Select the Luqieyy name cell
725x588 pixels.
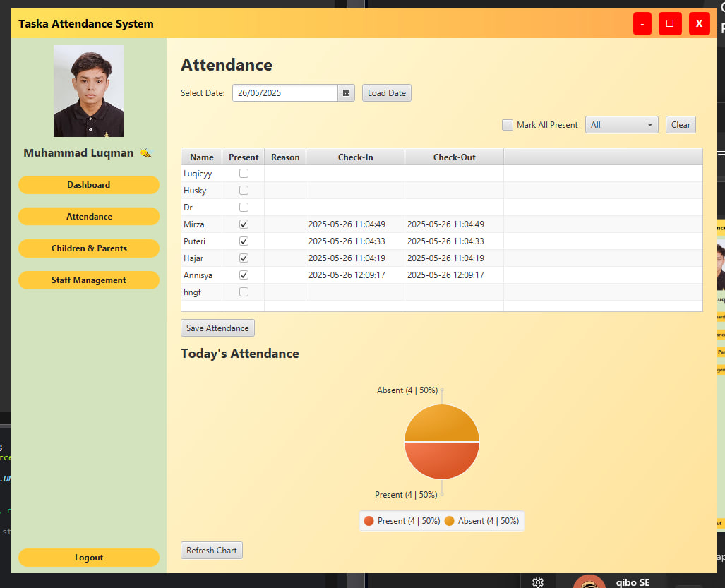pyautogui.click(x=202, y=174)
